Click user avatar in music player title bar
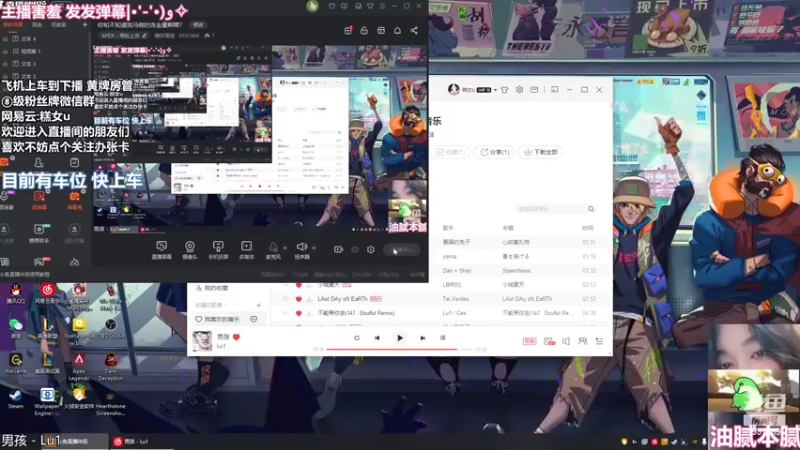Viewport: 800px width, 450px height. 453,90
